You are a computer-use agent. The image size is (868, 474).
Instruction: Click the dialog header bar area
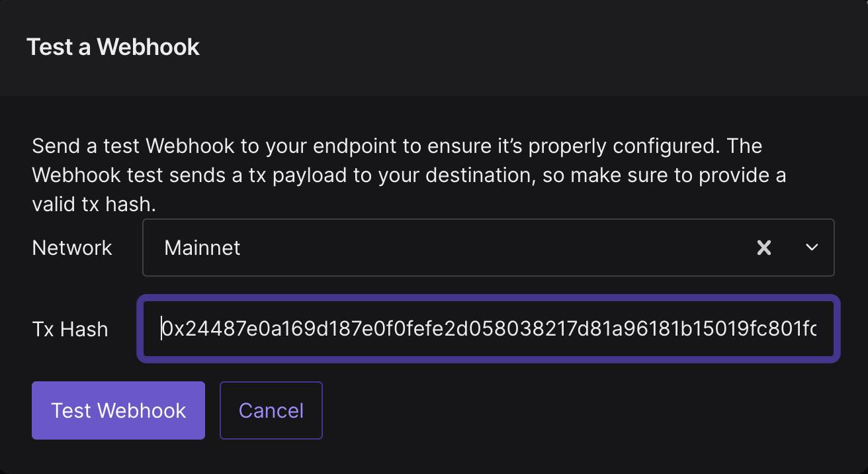pyautogui.click(x=434, y=48)
